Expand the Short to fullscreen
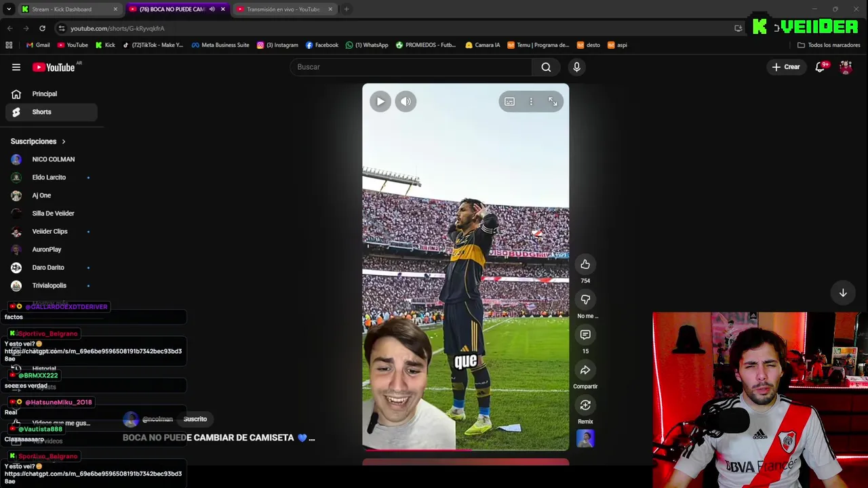The width and height of the screenshot is (868, 488). pyautogui.click(x=553, y=102)
